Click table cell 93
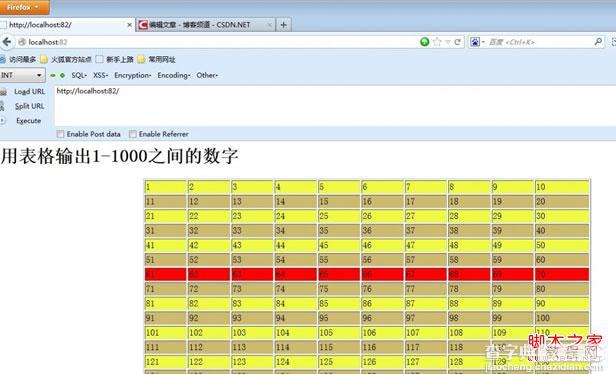Viewport: 616px width, 374px height. point(252,318)
